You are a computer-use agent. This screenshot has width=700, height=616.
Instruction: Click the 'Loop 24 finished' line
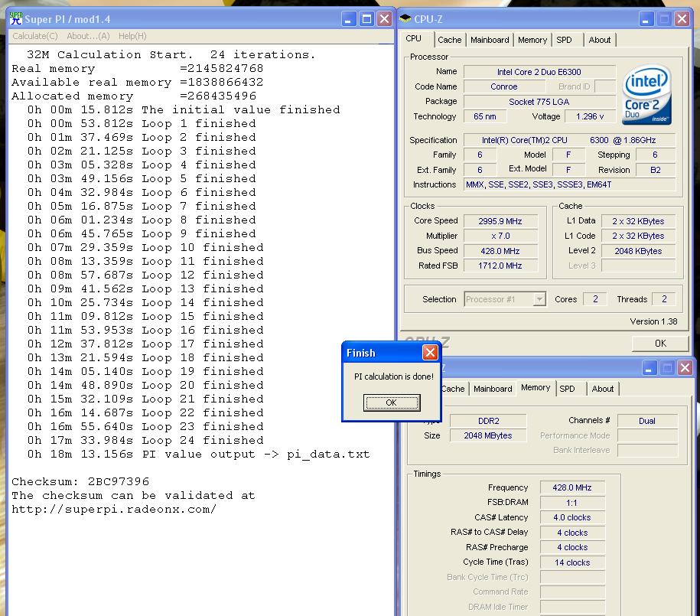[x=145, y=441]
